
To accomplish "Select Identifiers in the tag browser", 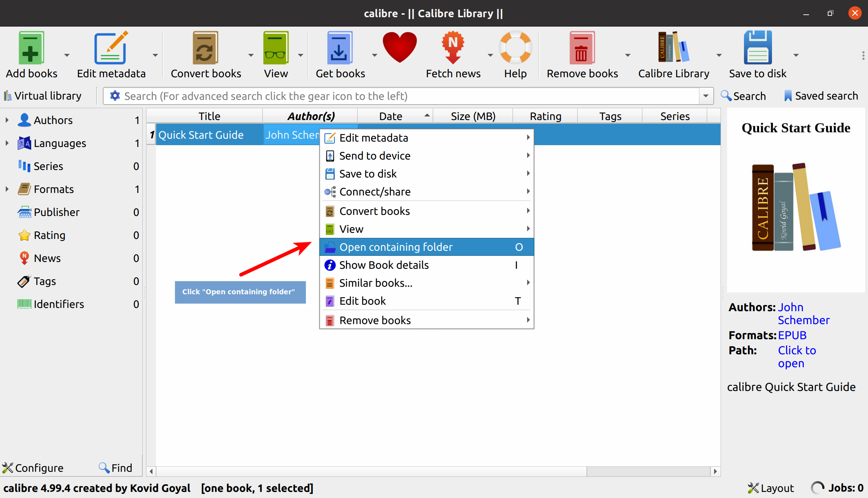I will (59, 304).
